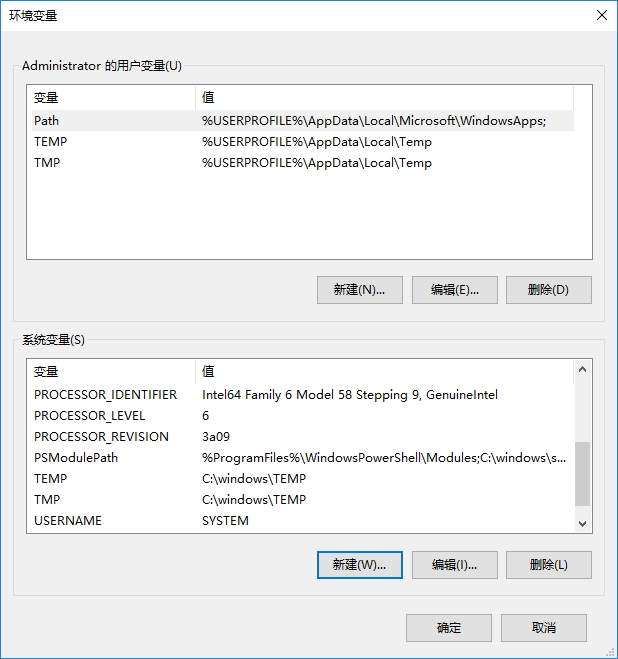This screenshot has height=659, width=618.
Task: Cancel with the 取消 button
Action: (x=544, y=628)
